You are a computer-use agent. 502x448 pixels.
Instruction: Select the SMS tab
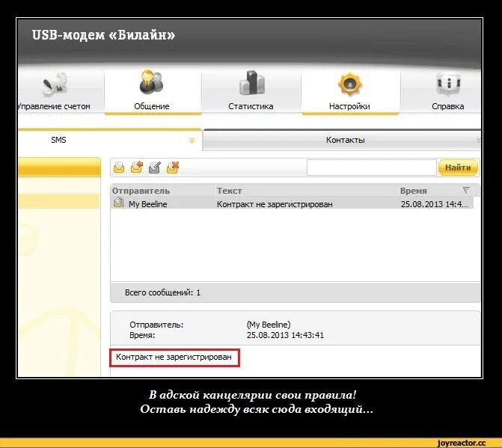(x=110, y=140)
